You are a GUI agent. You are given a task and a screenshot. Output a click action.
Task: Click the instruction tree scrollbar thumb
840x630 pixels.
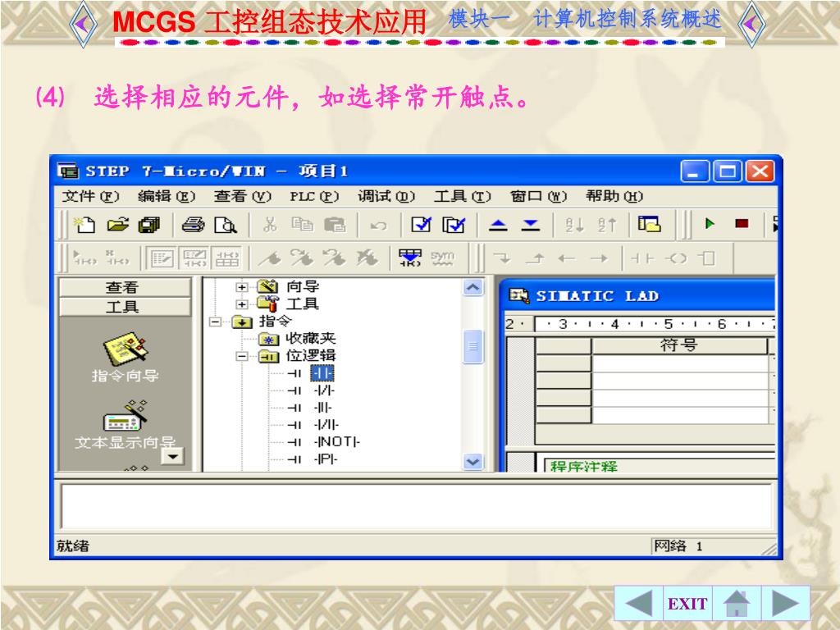tap(473, 347)
